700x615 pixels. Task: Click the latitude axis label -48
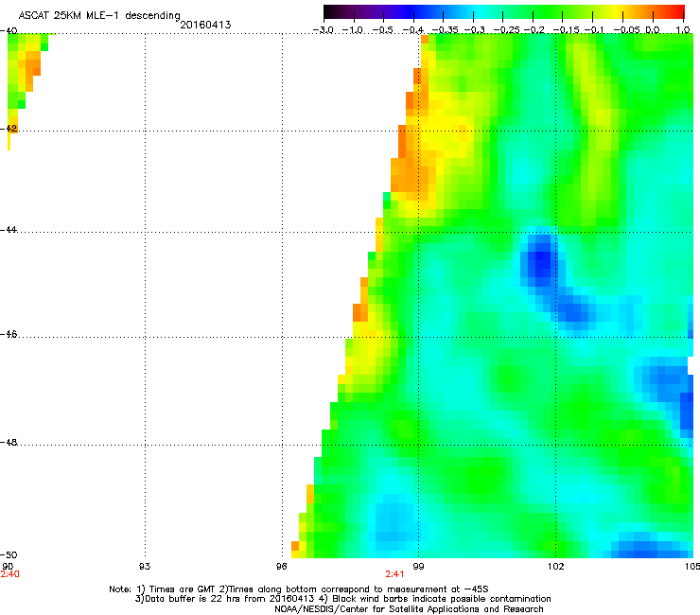[9, 442]
